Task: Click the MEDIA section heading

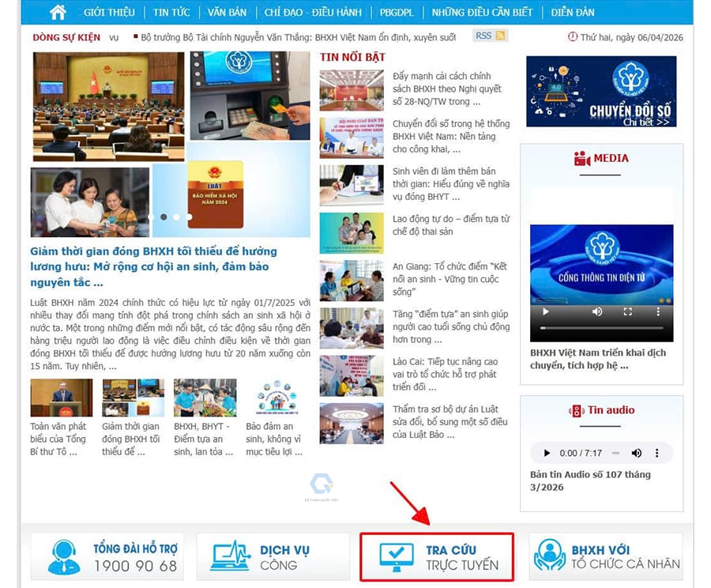Action: 611,158
